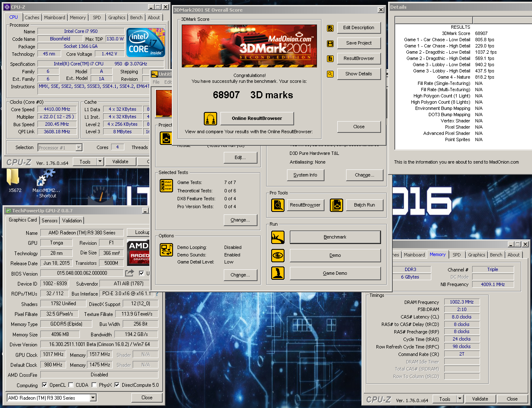Viewport: 532px width, 408px height.
Task: Open the File menu in 3DMark window
Action: tap(156, 82)
